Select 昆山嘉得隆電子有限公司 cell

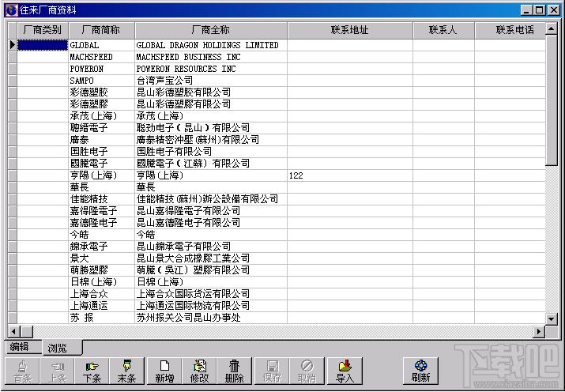[x=211, y=211]
